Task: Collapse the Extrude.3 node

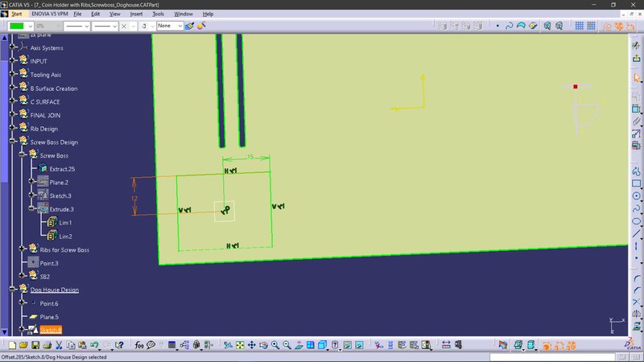Action: [x=31, y=208]
